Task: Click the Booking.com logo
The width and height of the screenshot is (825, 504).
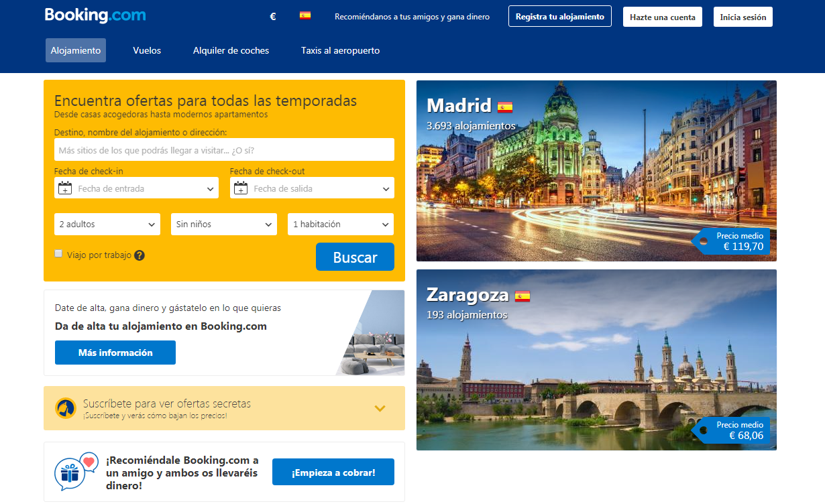Action: [95, 15]
